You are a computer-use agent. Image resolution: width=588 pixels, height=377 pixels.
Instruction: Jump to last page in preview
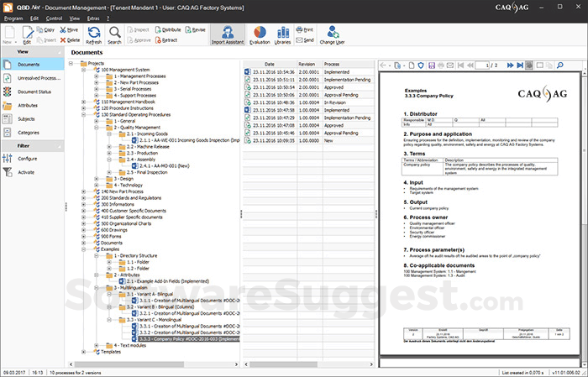(x=520, y=65)
